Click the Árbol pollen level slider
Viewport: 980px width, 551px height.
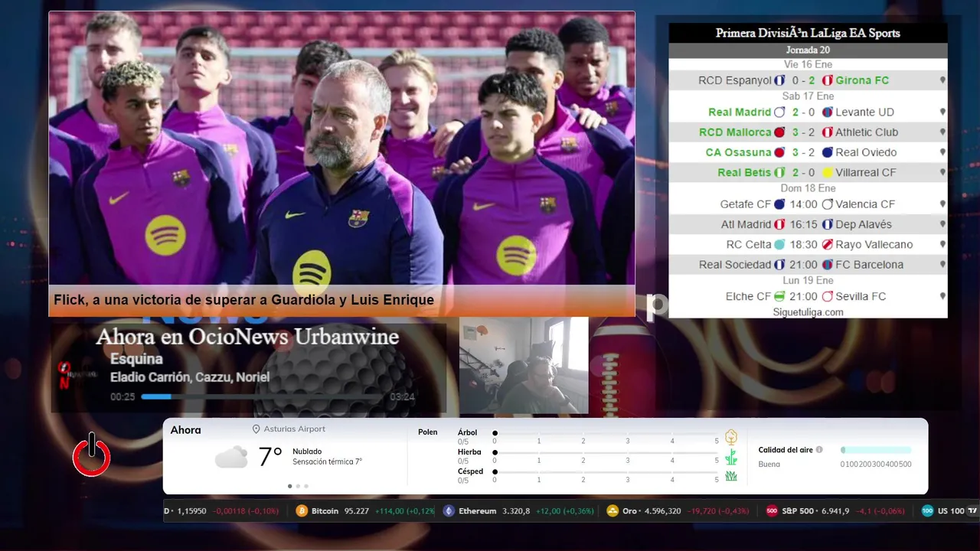click(x=606, y=433)
